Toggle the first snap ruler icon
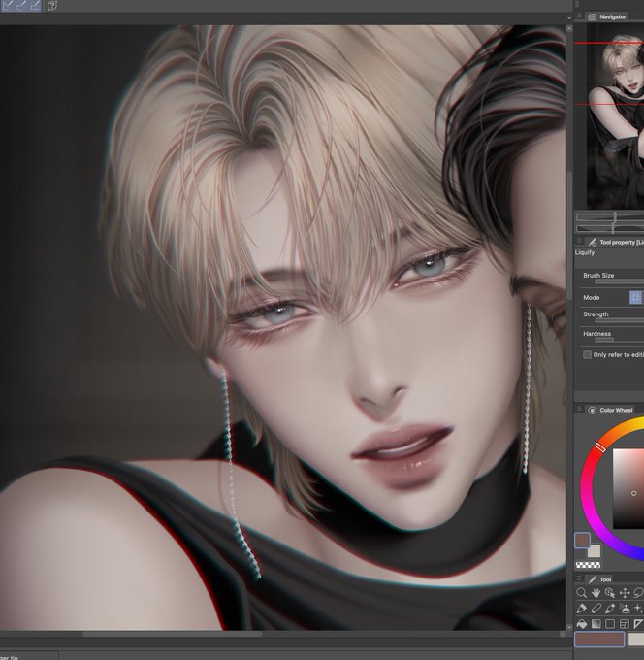This screenshot has width=644, height=660. tap(7, 5)
